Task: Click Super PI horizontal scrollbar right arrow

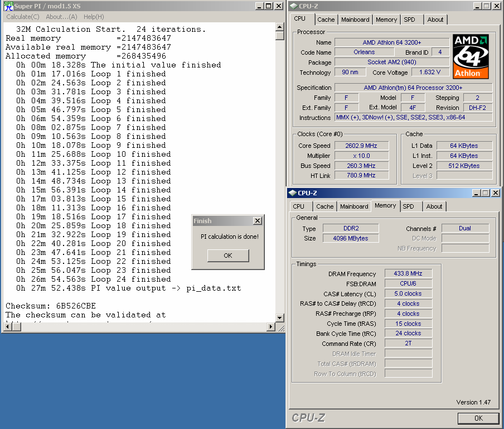Action: click(x=271, y=327)
